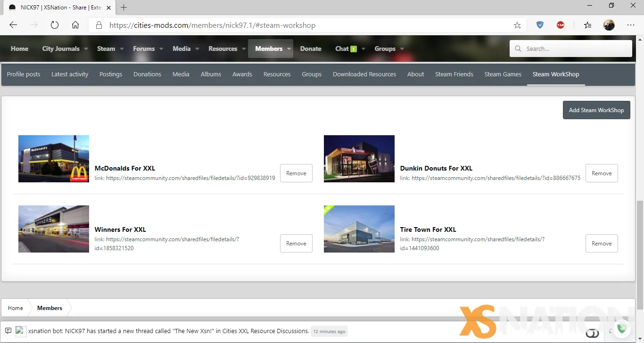The image size is (644, 343).
Task: Switch to the Donations tab
Action: (147, 74)
